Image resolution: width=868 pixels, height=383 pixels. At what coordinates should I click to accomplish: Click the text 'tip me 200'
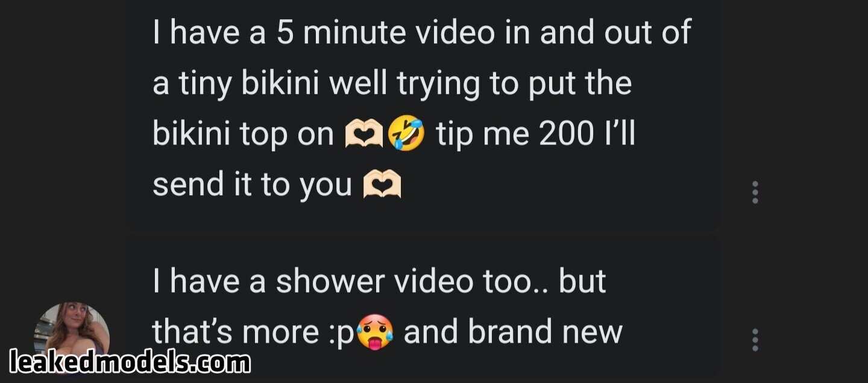pos(515,134)
